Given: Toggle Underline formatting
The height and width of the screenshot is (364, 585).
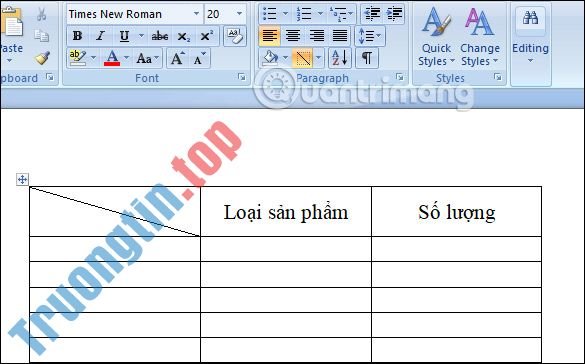Looking at the screenshot, I should click(x=124, y=36).
